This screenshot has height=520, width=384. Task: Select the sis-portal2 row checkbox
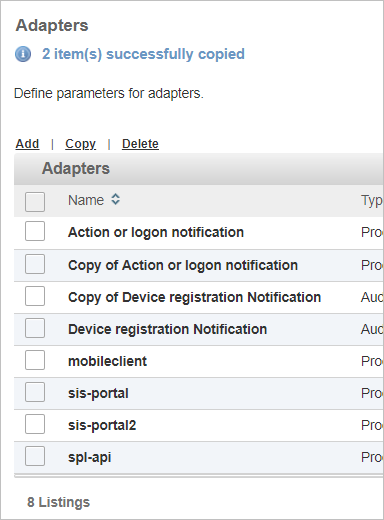(x=35, y=424)
